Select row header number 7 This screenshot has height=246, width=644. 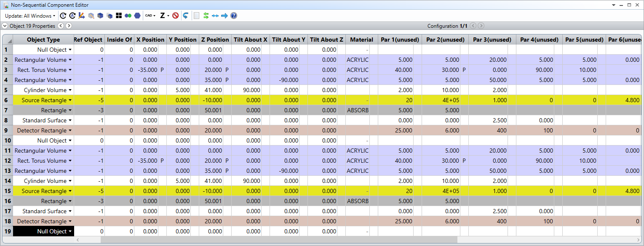click(7, 110)
